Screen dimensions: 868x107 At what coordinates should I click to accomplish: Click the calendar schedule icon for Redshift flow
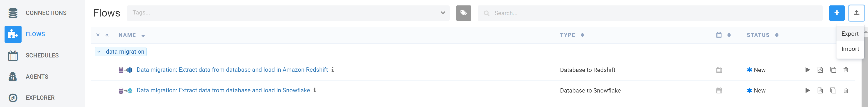(x=719, y=70)
